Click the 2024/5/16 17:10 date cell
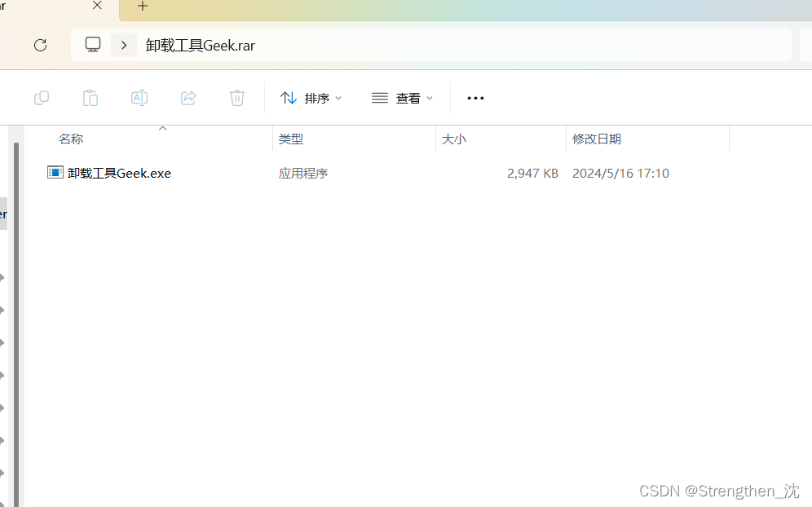Viewport: 812px width, 507px height. pos(620,173)
